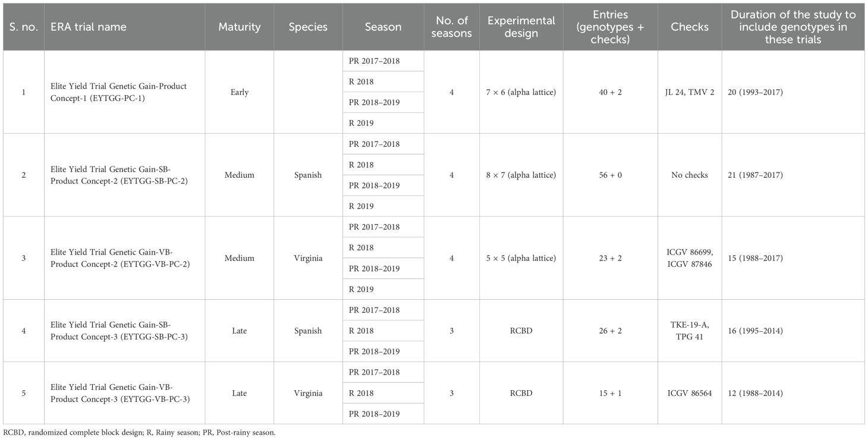Select the '5 × 5 (alpha lattice)' cell
This screenshot has height=440, width=868.
[x=521, y=258]
